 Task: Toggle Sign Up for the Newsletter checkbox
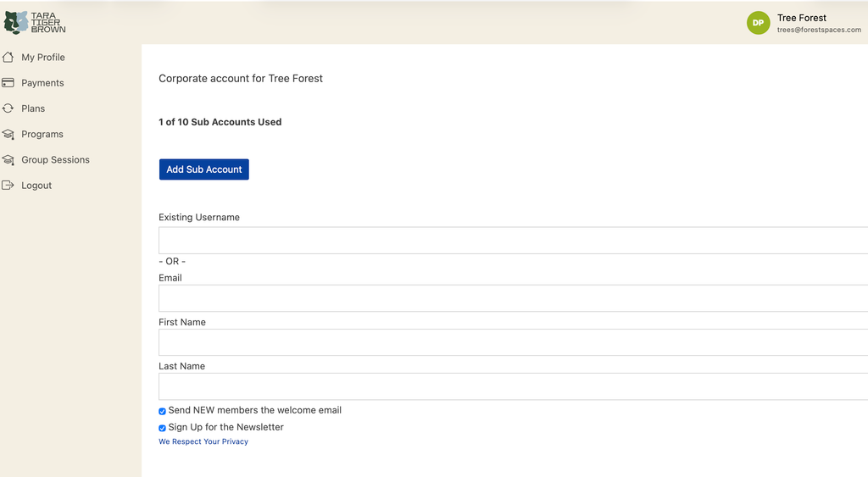coord(162,428)
